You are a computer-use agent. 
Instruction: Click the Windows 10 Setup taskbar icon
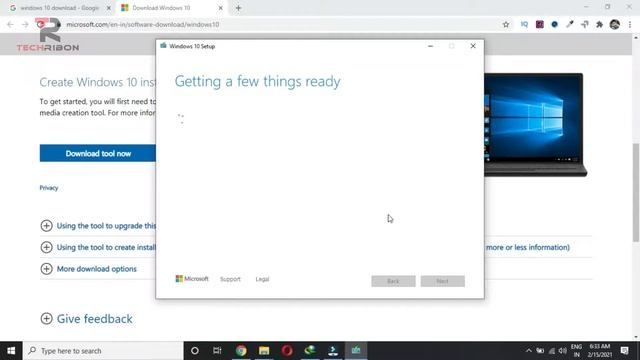(x=356, y=351)
